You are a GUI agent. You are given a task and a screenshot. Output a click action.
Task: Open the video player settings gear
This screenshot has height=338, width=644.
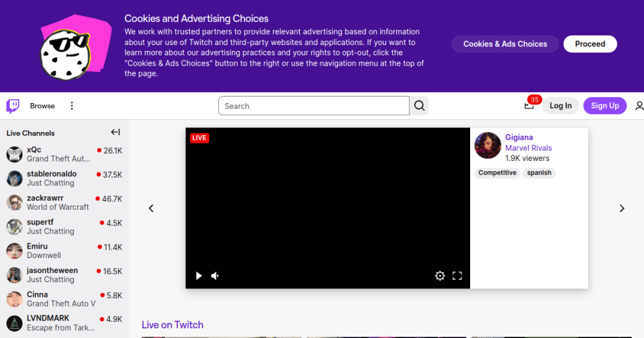pyautogui.click(x=440, y=276)
